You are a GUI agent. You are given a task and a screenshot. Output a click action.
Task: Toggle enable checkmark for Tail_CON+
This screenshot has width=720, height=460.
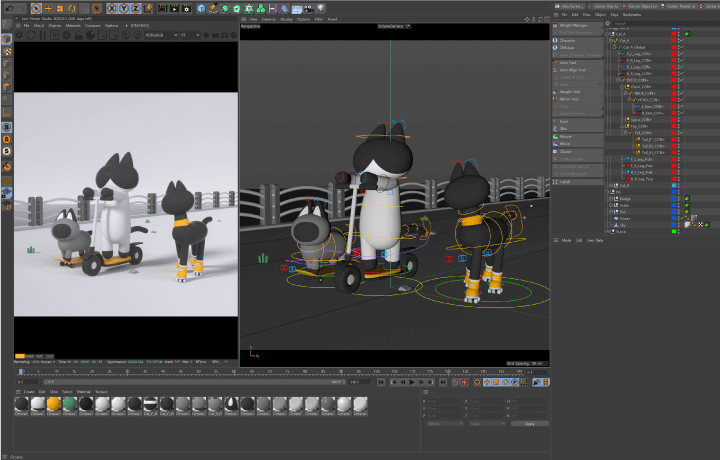click(x=682, y=133)
